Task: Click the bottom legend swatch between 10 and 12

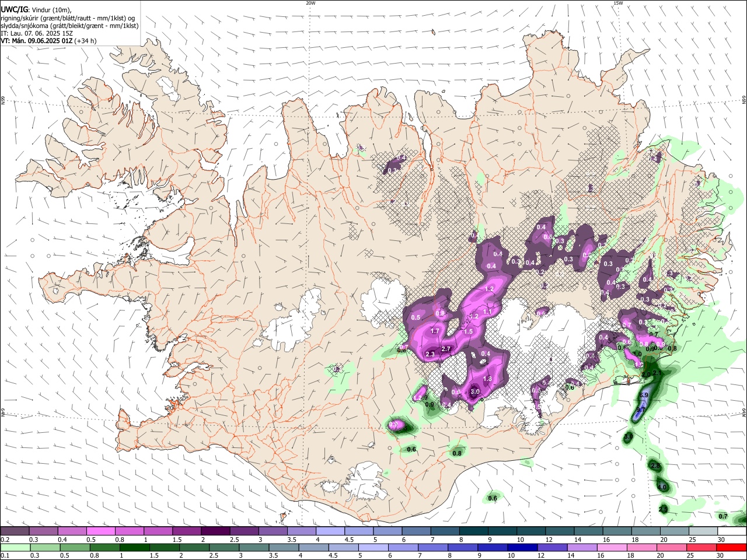Action: click(522, 547)
